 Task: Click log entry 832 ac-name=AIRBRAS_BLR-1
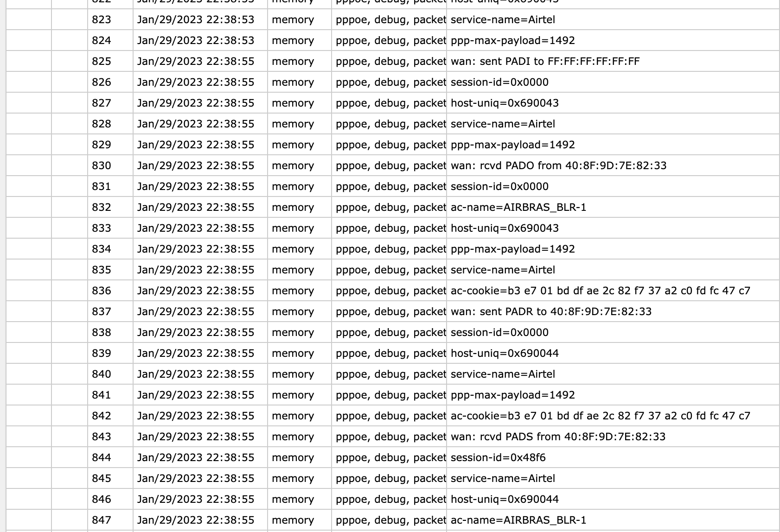(518, 208)
